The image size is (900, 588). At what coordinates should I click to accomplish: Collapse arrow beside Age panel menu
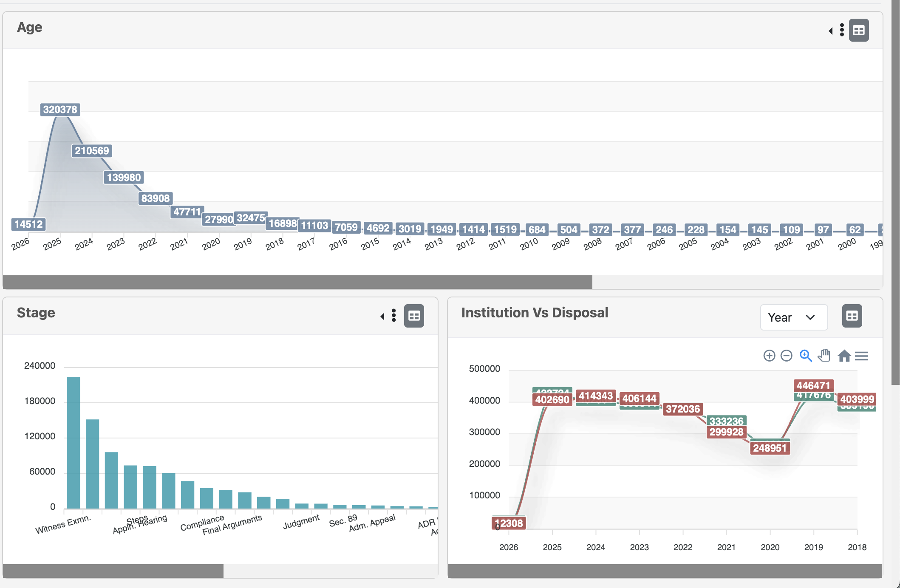[831, 31]
